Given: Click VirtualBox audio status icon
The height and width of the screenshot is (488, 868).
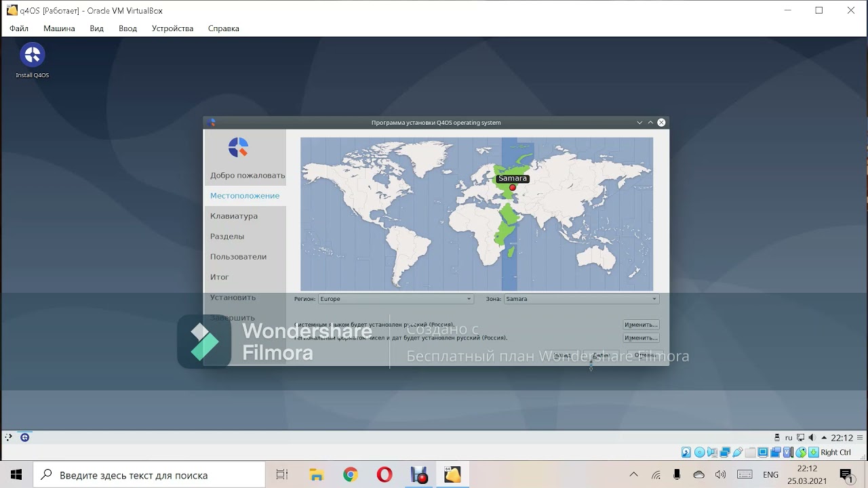Looking at the screenshot, I should [712, 452].
